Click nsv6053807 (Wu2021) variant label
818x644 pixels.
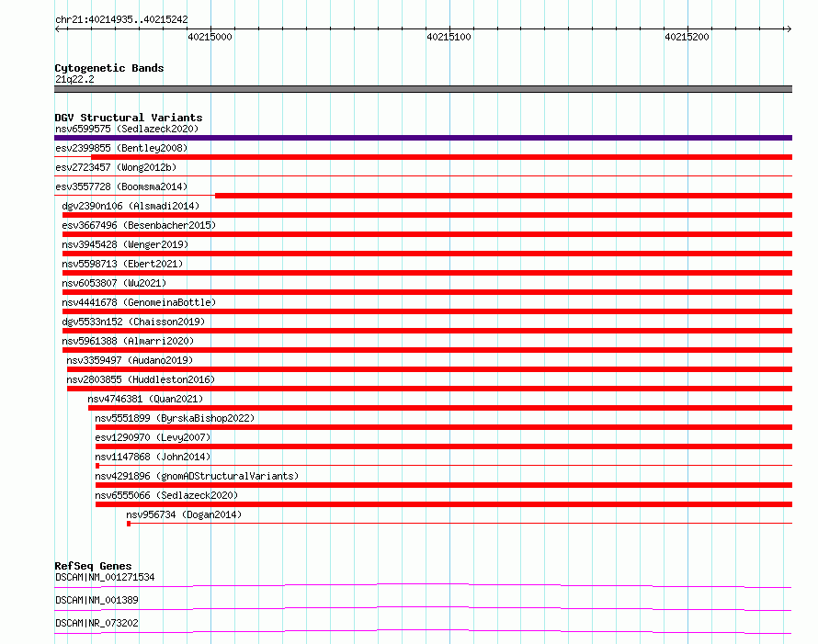(x=114, y=283)
